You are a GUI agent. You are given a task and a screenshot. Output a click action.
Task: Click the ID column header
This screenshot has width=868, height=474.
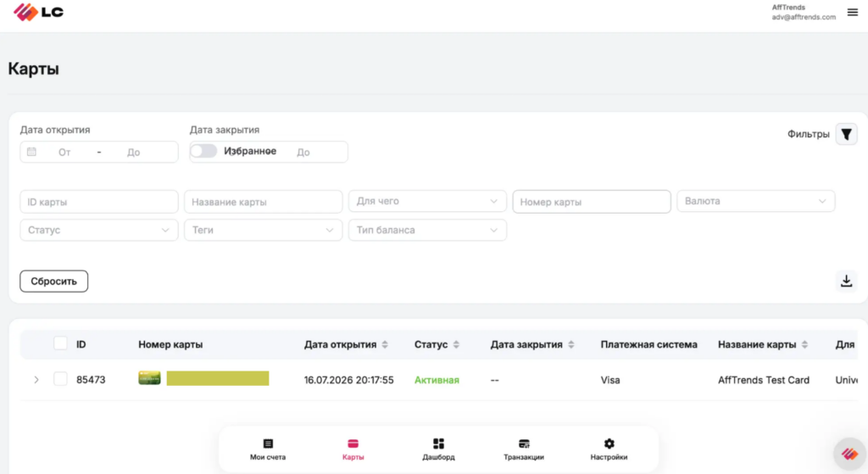pyautogui.click(x=81, y=344)
